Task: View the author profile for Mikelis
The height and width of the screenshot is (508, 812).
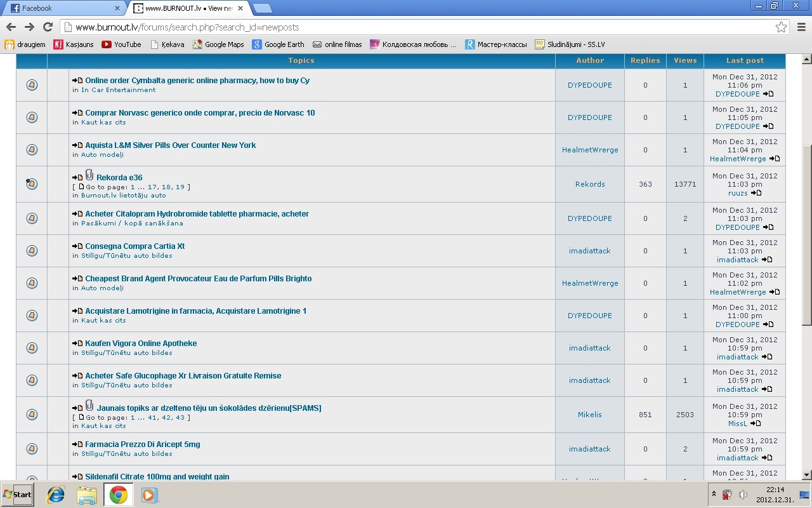Action: (x=589, y=415)
